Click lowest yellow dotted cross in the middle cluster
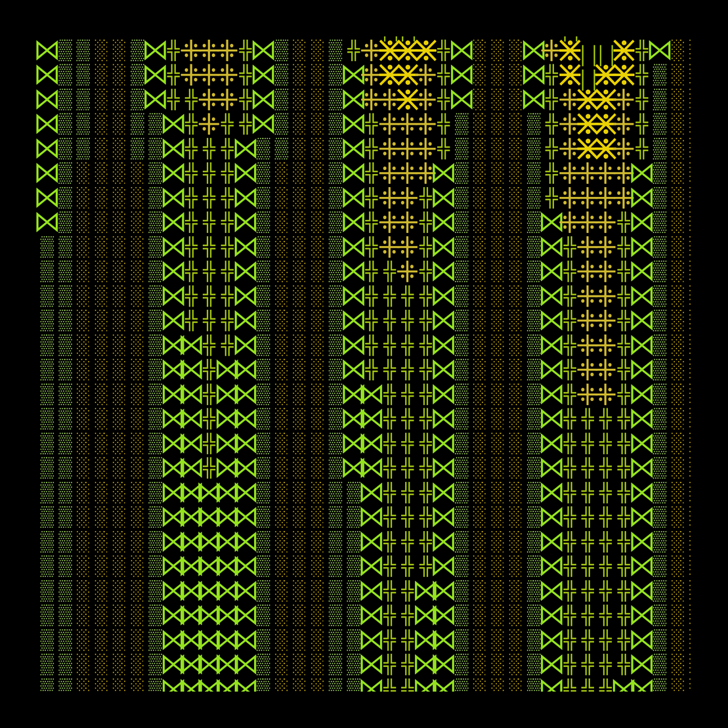This screenshot has height=728, width=728. [x=408, y=271]
